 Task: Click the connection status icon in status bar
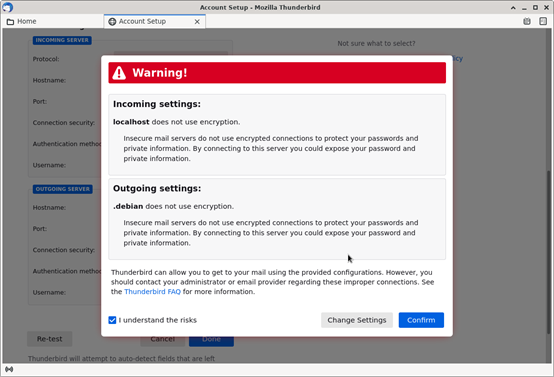[x=9, y=369]
